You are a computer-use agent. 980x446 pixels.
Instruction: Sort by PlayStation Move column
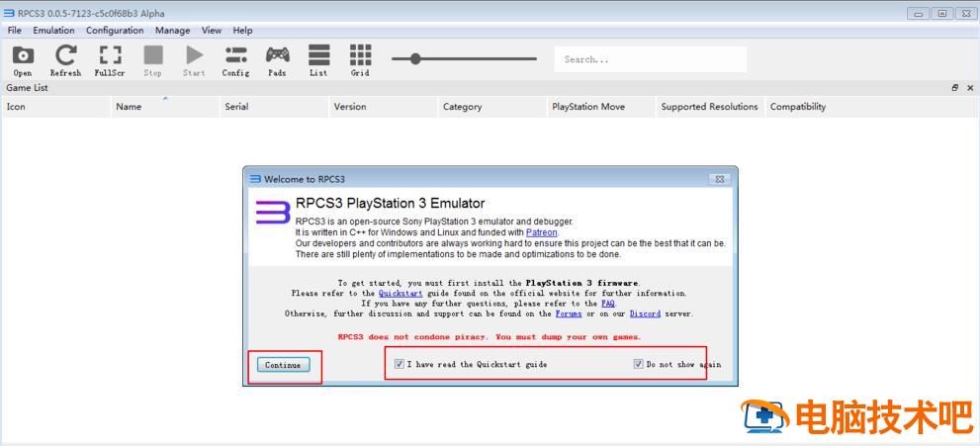tap(602, 107)
